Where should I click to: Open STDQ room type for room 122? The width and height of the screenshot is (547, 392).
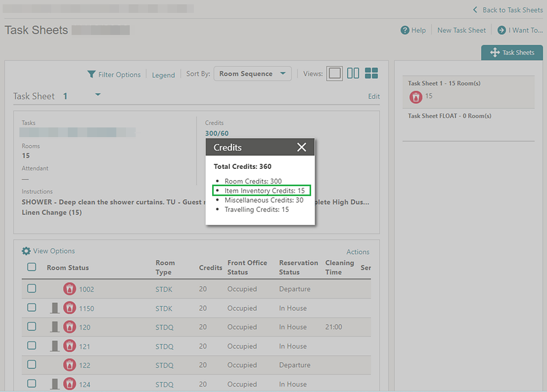164,365
